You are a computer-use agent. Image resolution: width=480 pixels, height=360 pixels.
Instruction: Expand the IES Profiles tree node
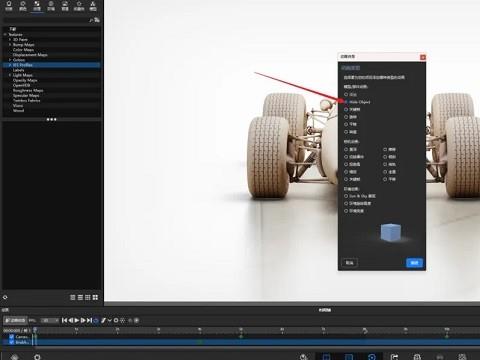[10, 65]
